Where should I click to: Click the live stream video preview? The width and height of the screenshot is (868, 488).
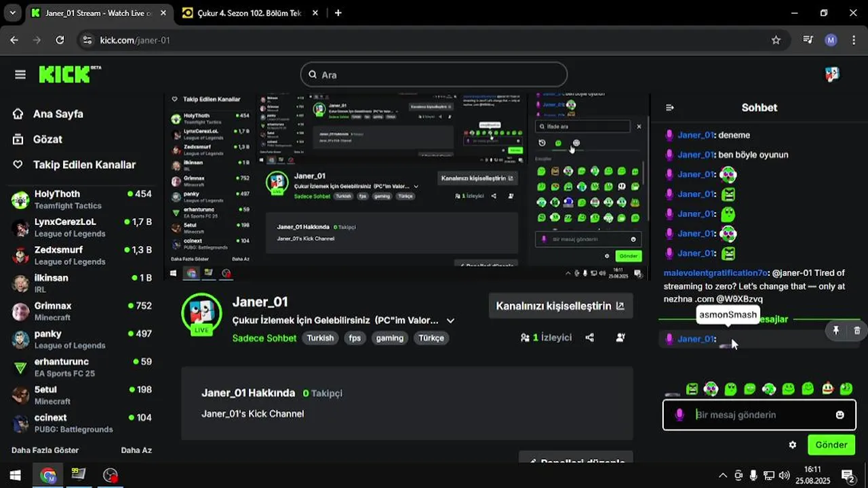[x=407, y=186]
